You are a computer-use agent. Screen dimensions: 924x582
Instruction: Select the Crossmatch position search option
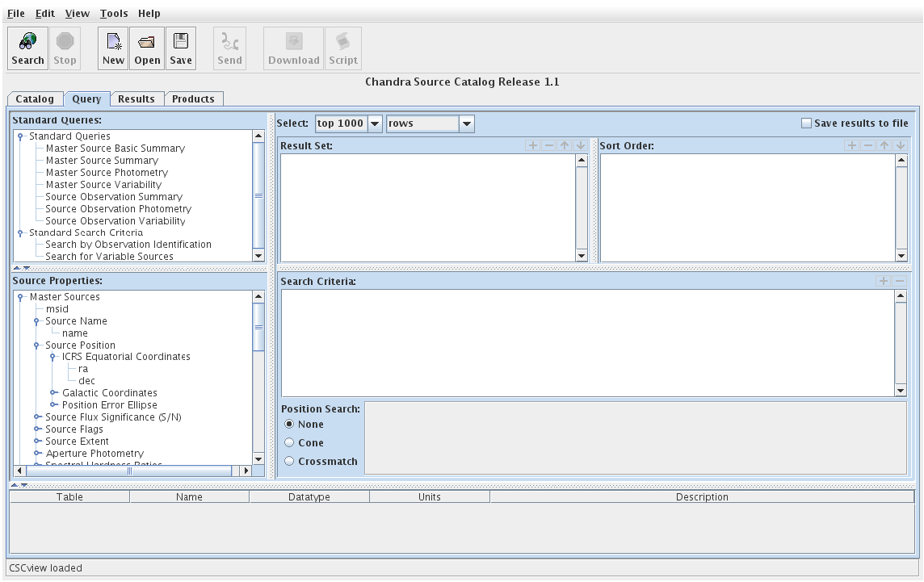(x=289, y=462)
